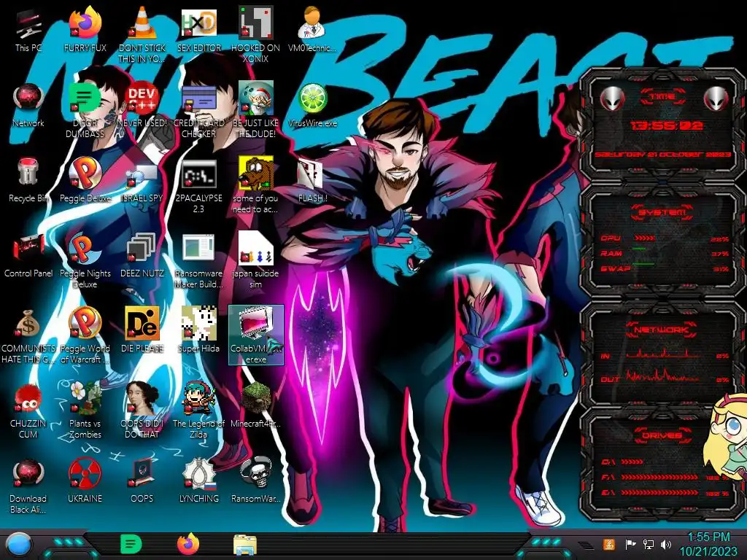Launch The Legend of Zilda
Screen dimensions: 747x560
coord(198,411)
